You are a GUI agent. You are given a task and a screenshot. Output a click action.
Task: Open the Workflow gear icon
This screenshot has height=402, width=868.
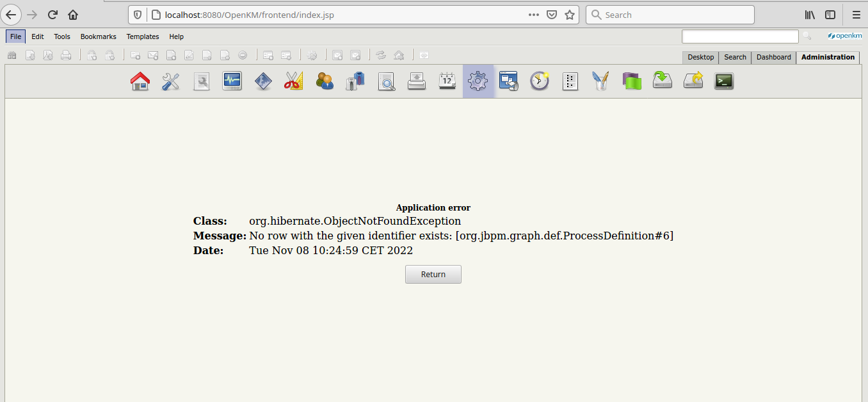pyautogui.click(x=478, y=81)
